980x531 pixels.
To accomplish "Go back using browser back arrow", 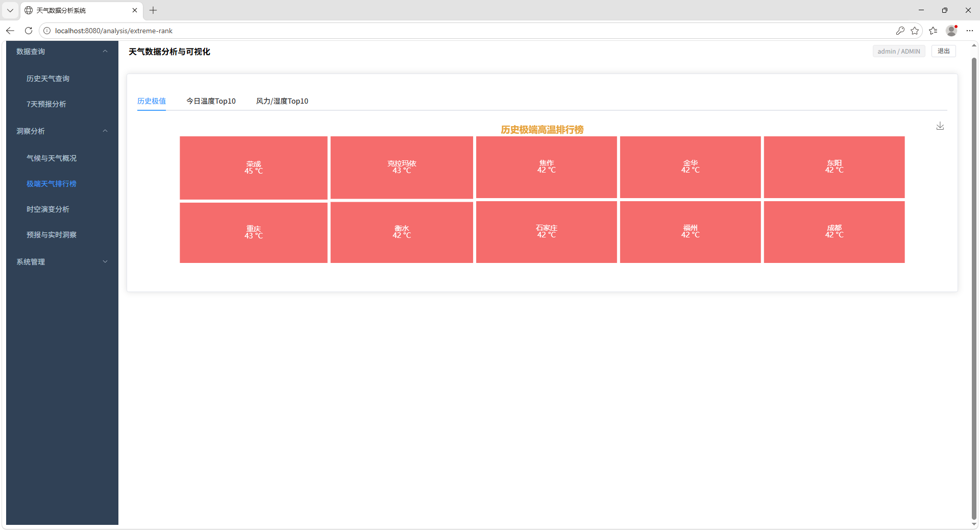I will 10,31.
